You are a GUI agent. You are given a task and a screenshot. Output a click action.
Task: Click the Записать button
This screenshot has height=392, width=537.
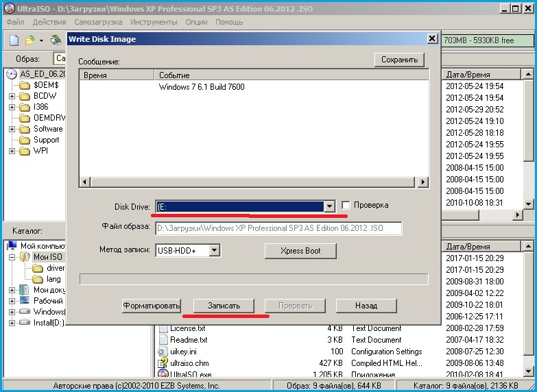click(224, 306)
